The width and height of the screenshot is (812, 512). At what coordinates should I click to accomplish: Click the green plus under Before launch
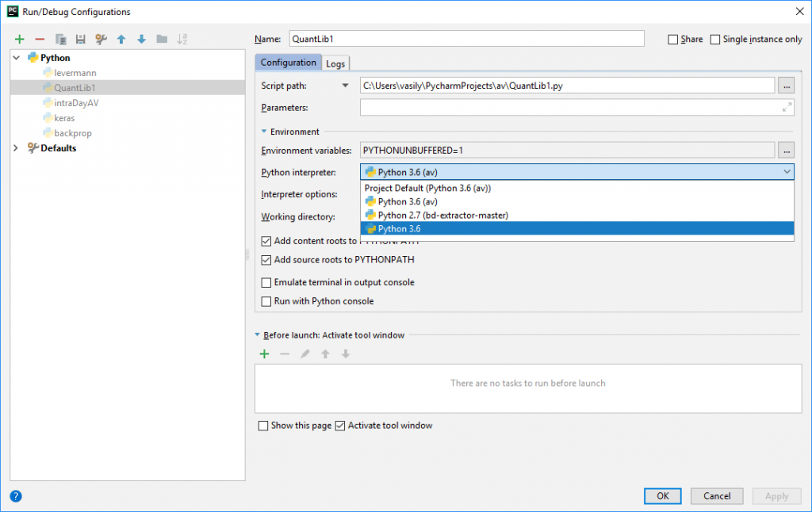265,353
